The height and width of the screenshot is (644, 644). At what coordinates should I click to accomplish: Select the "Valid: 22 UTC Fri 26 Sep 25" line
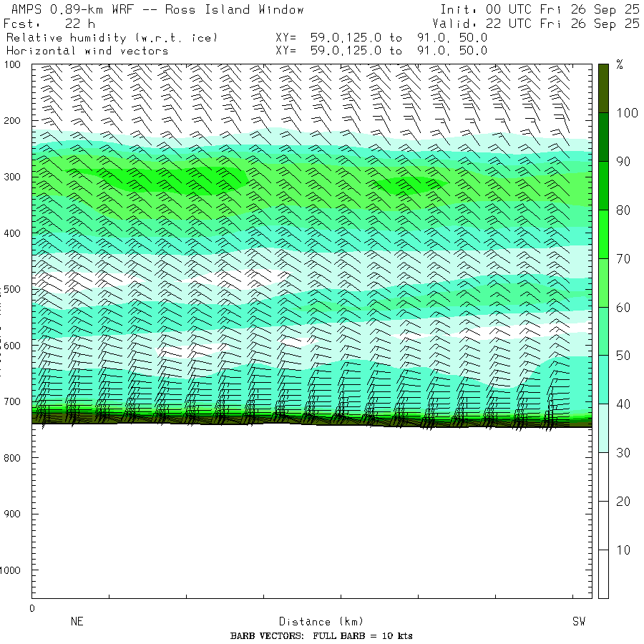click(x=535, y=24)
